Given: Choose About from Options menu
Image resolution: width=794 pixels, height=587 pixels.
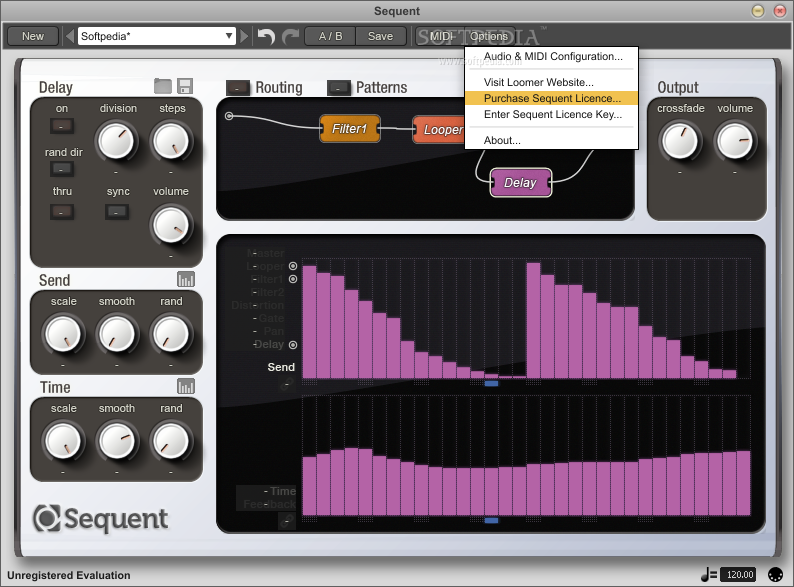Looking at the screenshot, I should [551, 140].
